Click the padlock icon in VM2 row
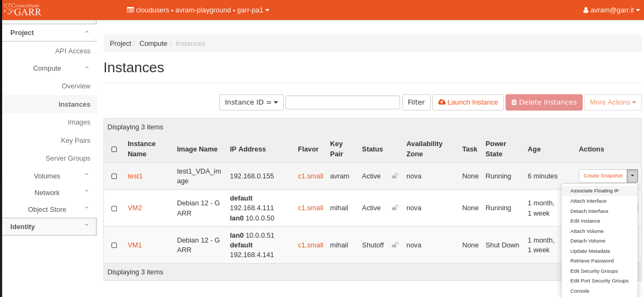This screenshot has height=297, width=644. [x=395, y=208]
